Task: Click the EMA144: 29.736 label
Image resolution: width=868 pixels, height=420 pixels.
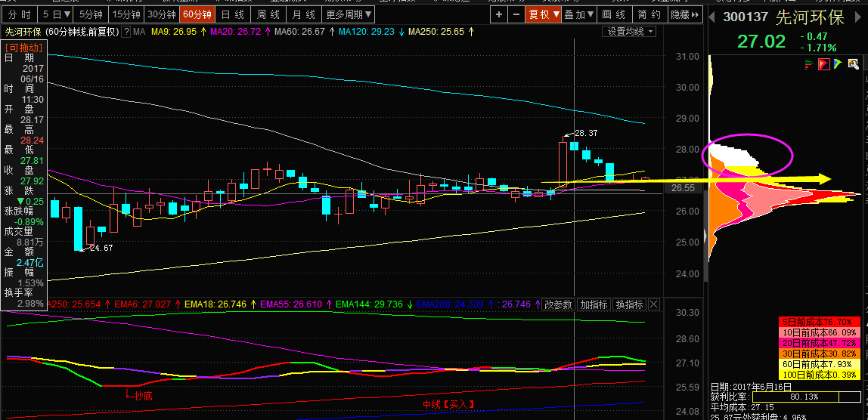Action: tap(370, 304)
